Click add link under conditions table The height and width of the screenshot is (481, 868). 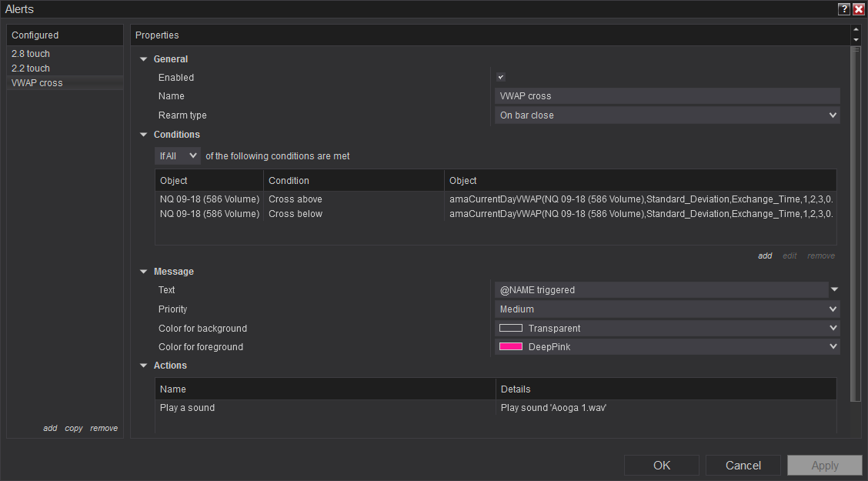[765, 256]
